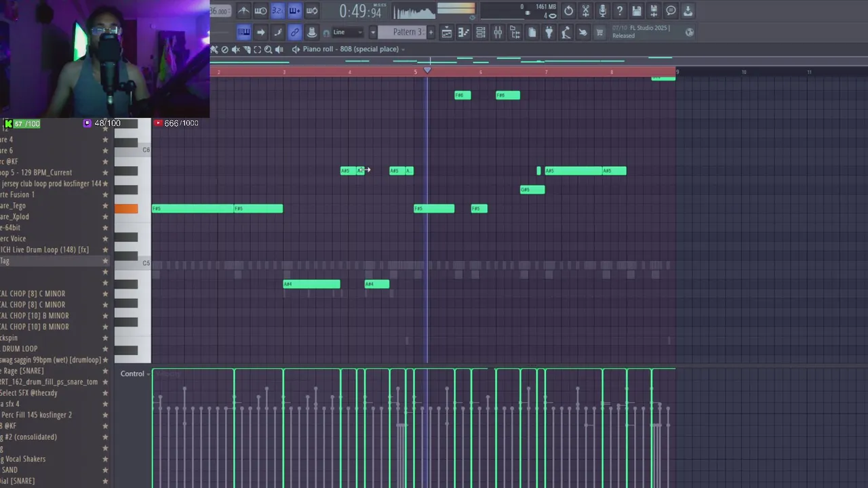Toggle blend recording overdub button
The image size is (868, 488).
pos(294,11)
